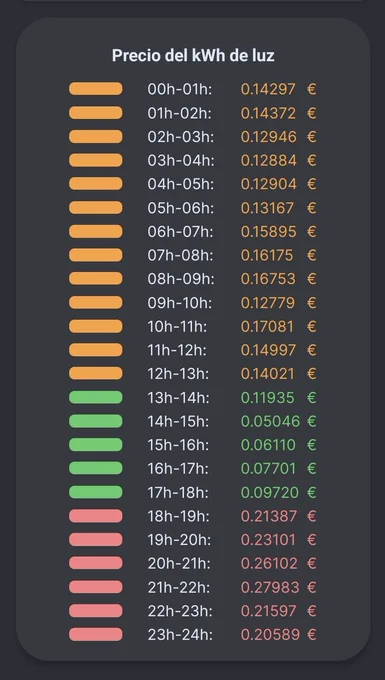Screen dimensions: 385x680
Task: Click the 03h-04h hour row label
Action: pyautogui.click(x=181, y=160)
